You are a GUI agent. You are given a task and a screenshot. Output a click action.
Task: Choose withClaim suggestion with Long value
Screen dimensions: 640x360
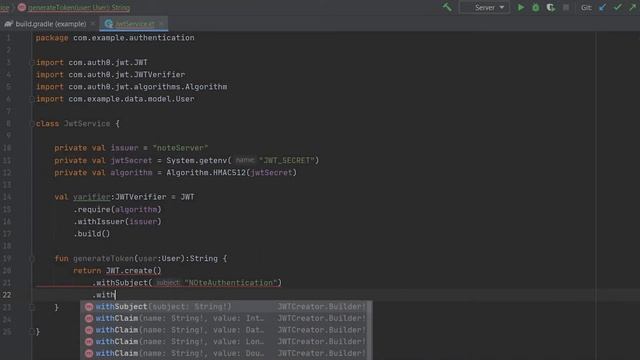[226, 342]
